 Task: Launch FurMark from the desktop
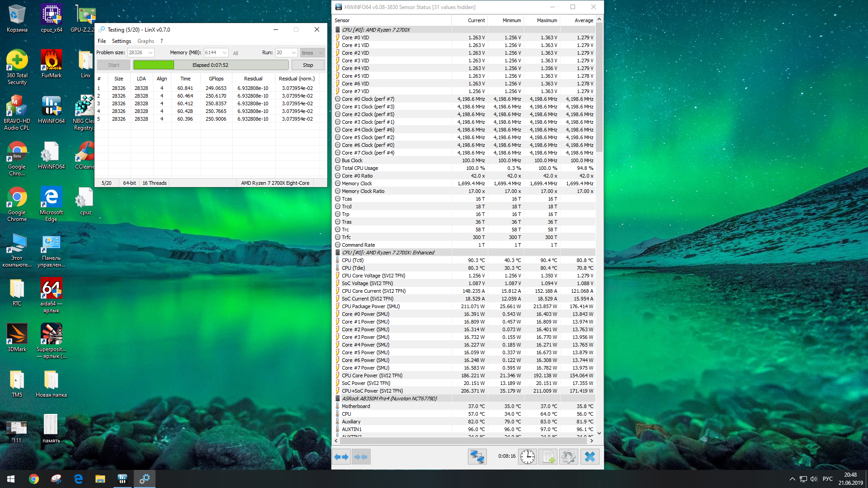coord(52,64)
